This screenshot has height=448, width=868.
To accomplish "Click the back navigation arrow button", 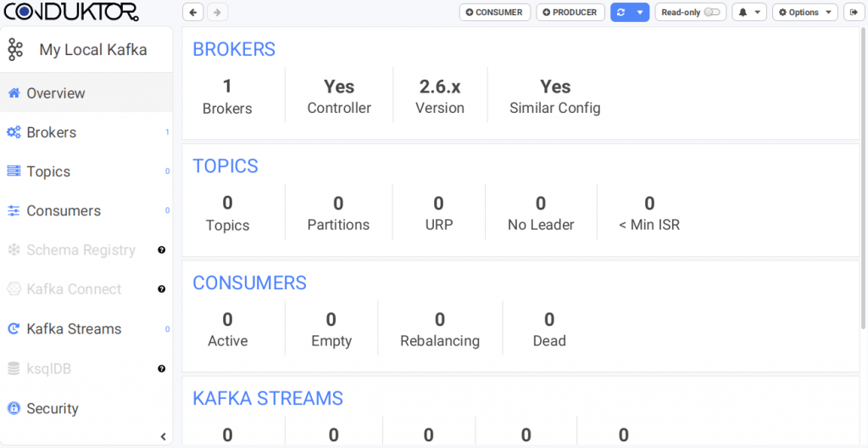I will tap(193, 13).
